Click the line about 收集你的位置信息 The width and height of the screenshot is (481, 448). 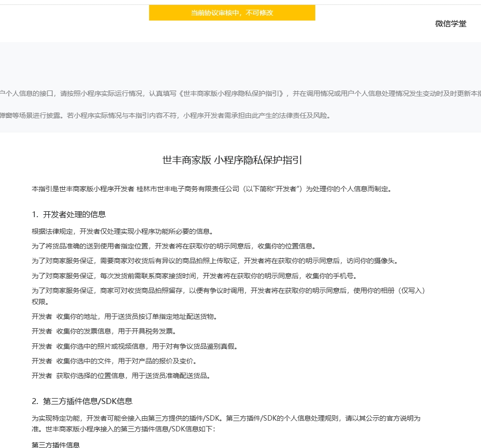pyautogui.click(x=174, y=246)
